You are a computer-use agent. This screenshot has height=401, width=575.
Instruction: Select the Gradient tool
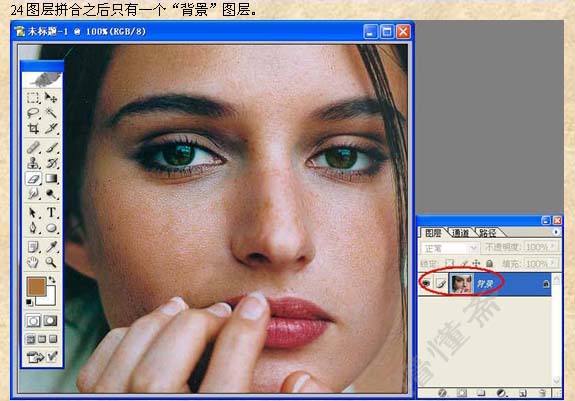[x=51, y=179]
